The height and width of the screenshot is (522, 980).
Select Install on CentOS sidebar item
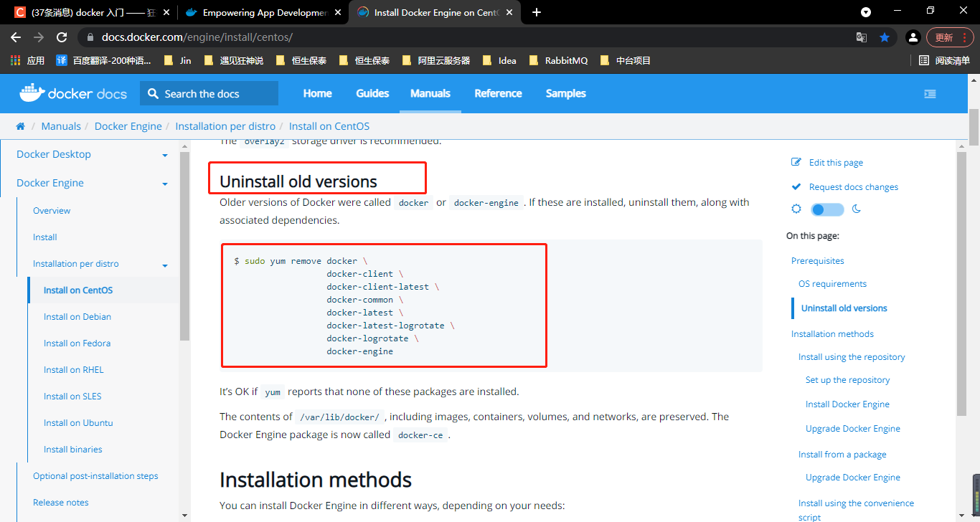coord(78,290)
